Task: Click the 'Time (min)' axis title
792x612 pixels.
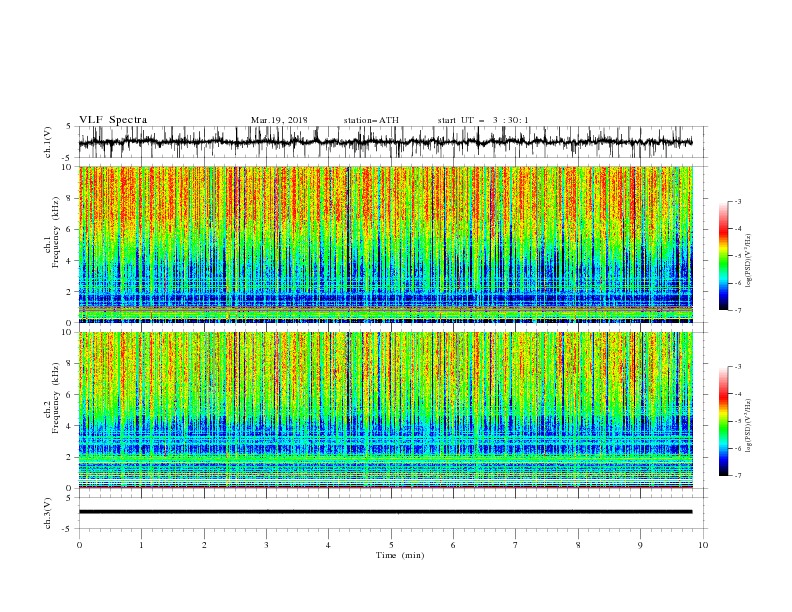Action: pos(400,555)
